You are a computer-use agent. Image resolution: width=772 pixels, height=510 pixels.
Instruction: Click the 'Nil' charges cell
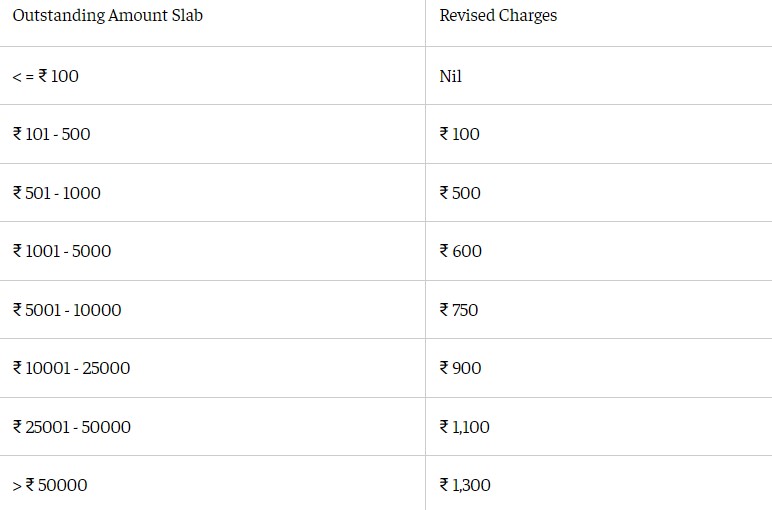451,76
